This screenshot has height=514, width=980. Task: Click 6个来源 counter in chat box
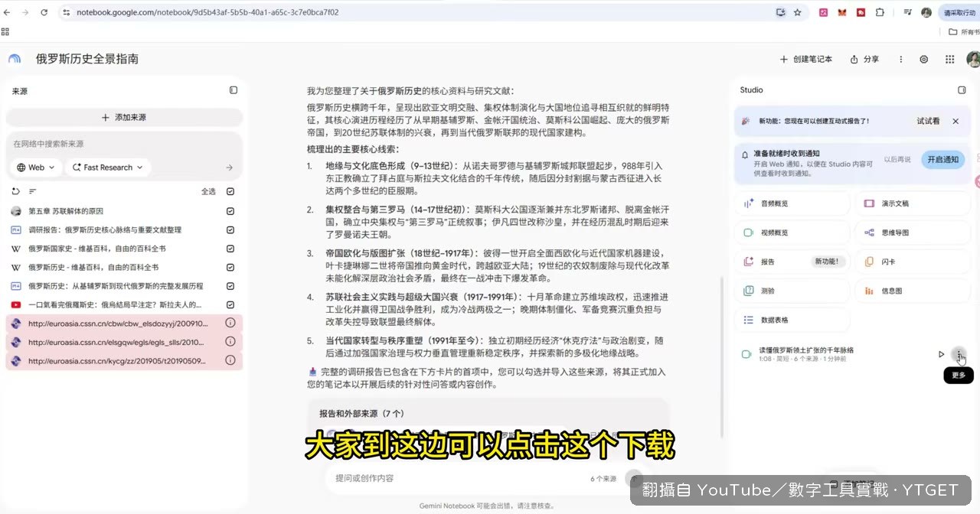(x=603, y=479)
